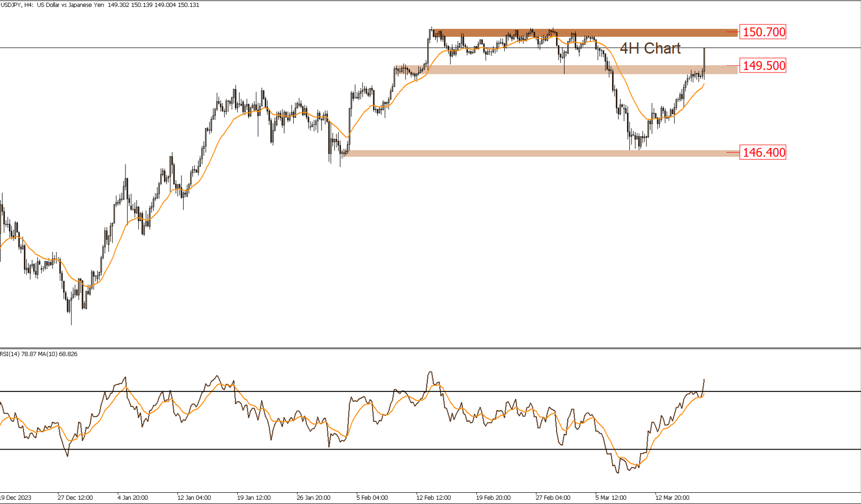Click the RSI overbought level line
Image resolution: width=861 pixels, height=504 pixels.
pyautogui.click(x=267, y=391)
